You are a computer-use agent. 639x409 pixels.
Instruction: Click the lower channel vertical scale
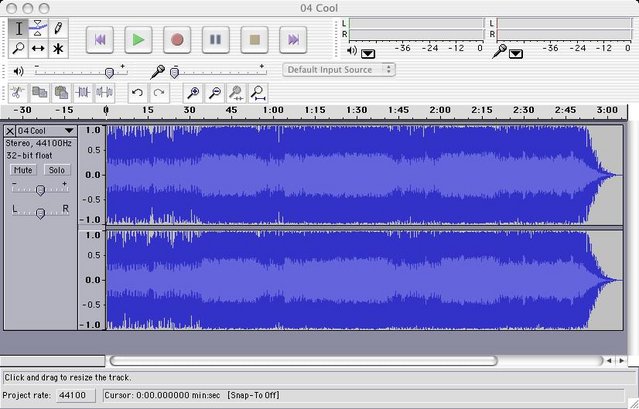coord(92,280)
